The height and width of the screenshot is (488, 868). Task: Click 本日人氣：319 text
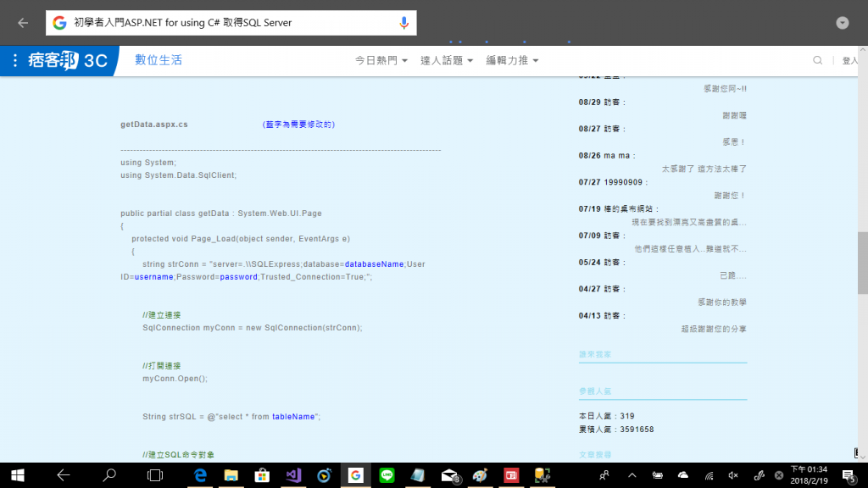tap(607, 416)
